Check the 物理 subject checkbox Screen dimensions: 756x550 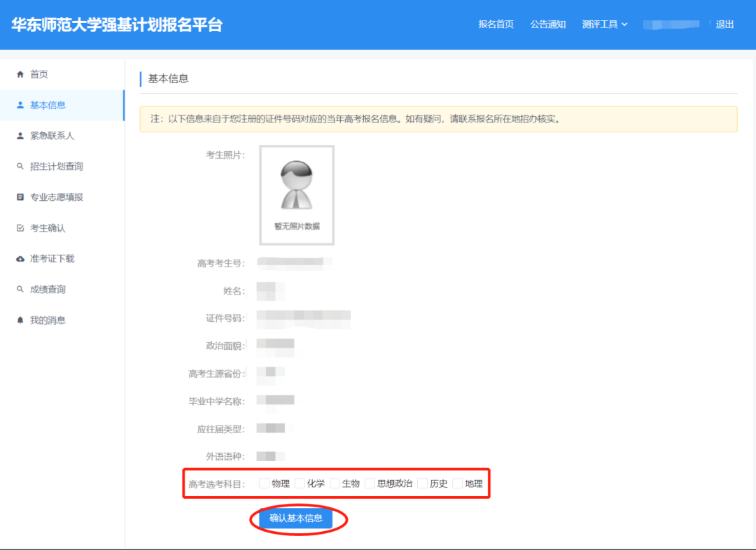click(x=265, y=483)
